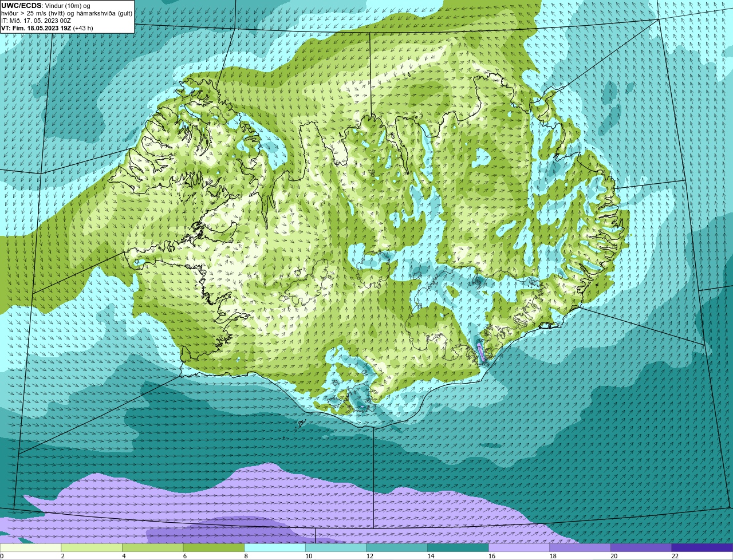733x560 pixels.
Task: Click the legend value label "20"
Action: tap(614, 556)
